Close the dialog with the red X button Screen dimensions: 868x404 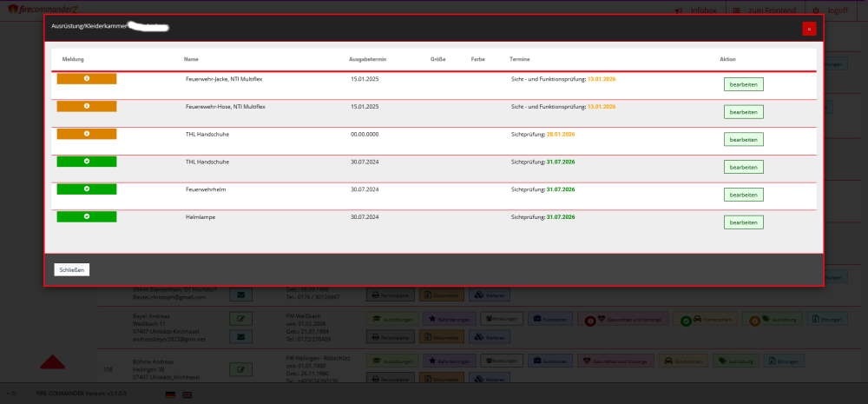809,29
